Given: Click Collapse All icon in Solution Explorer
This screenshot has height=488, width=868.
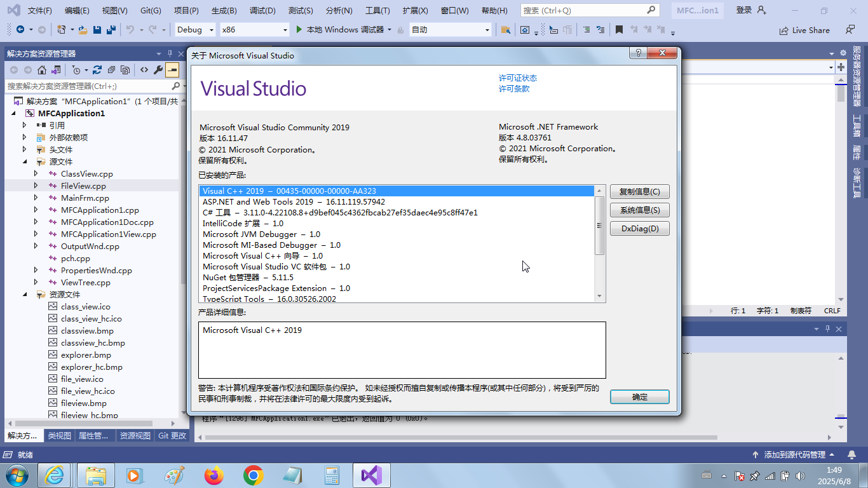Looking at the screenshot, I should (x=111, y=70).
